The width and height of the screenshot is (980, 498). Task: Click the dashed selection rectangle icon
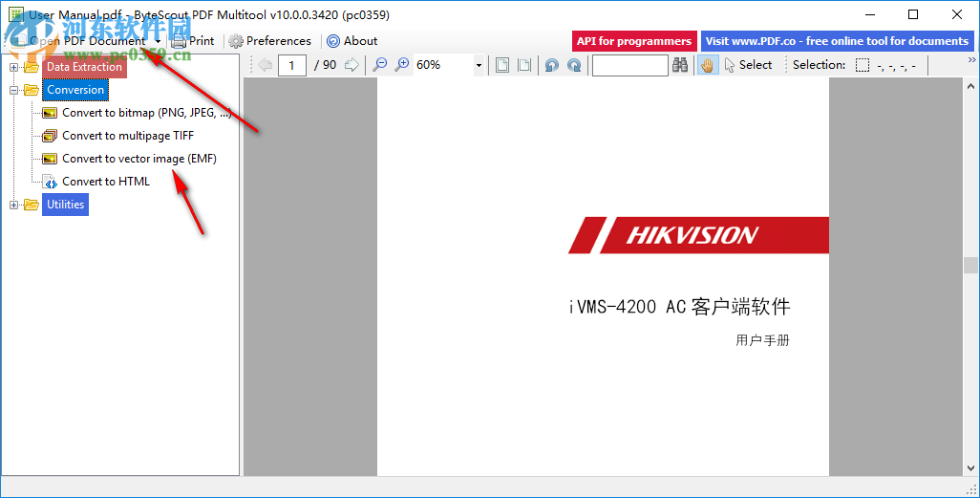(863, 64)
